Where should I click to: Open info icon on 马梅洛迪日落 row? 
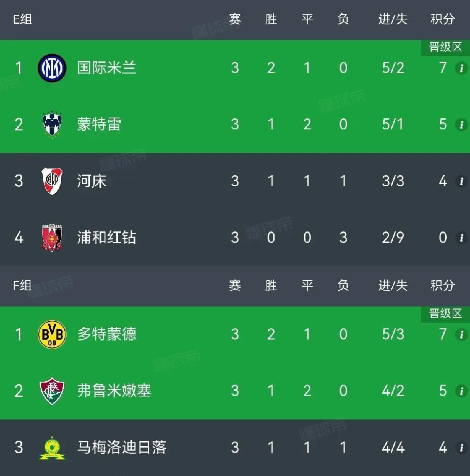461,448
